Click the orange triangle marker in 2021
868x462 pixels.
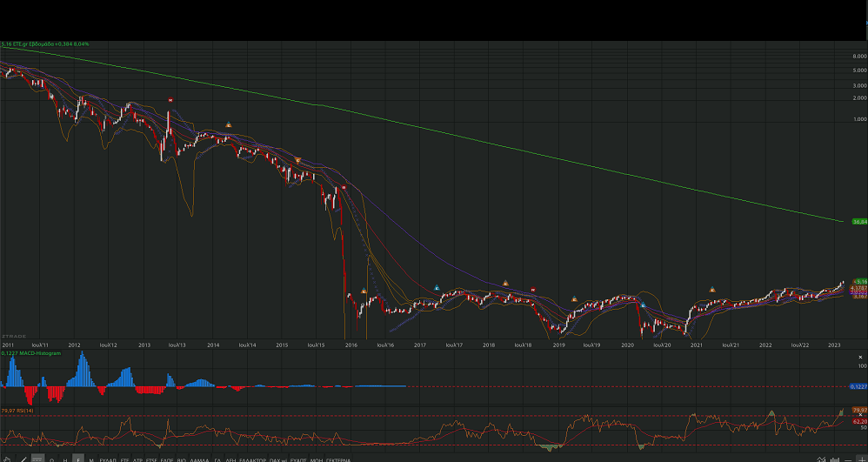[712, 289]
